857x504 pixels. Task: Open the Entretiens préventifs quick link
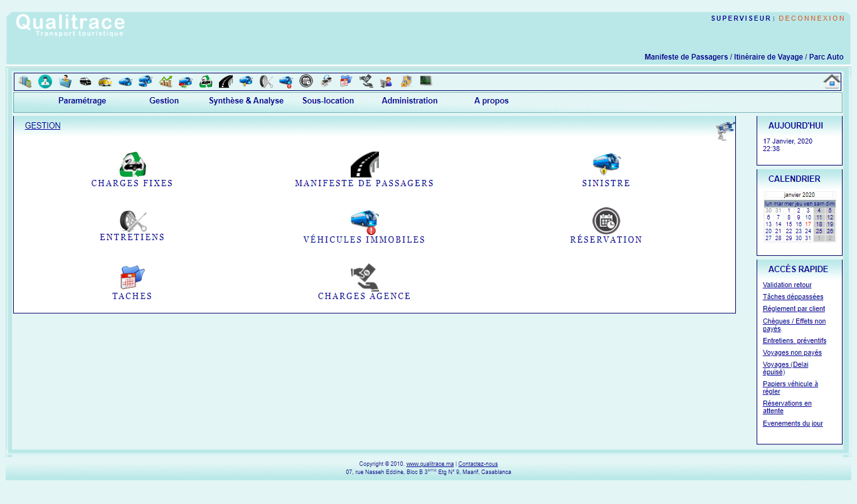click(794, 341)
